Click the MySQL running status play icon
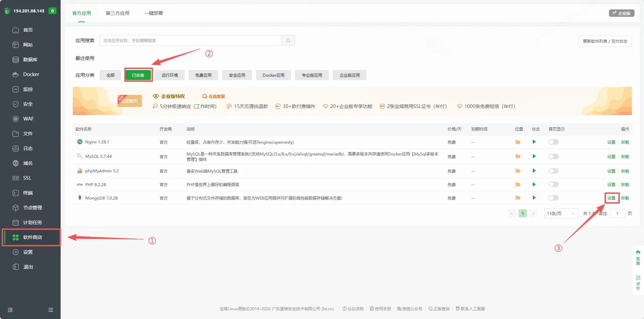This screenshot has height=319, width=644. point(534,156)
